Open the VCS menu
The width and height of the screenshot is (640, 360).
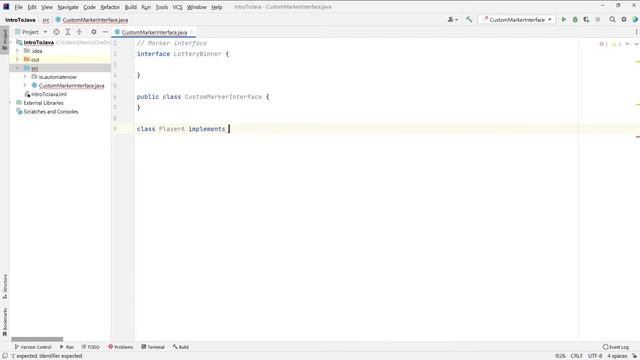point(177,7)
